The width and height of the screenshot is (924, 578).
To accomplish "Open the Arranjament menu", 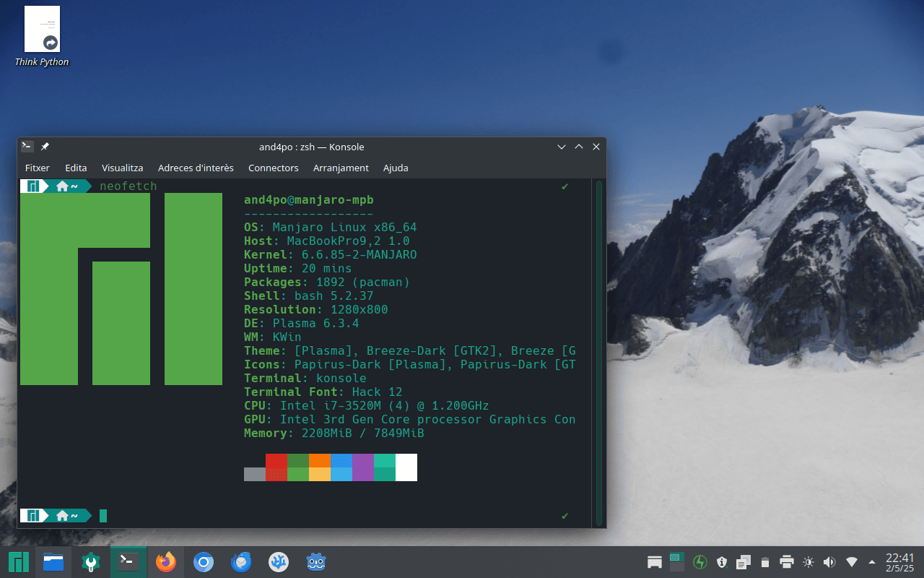I will click(x=341, y=168).
